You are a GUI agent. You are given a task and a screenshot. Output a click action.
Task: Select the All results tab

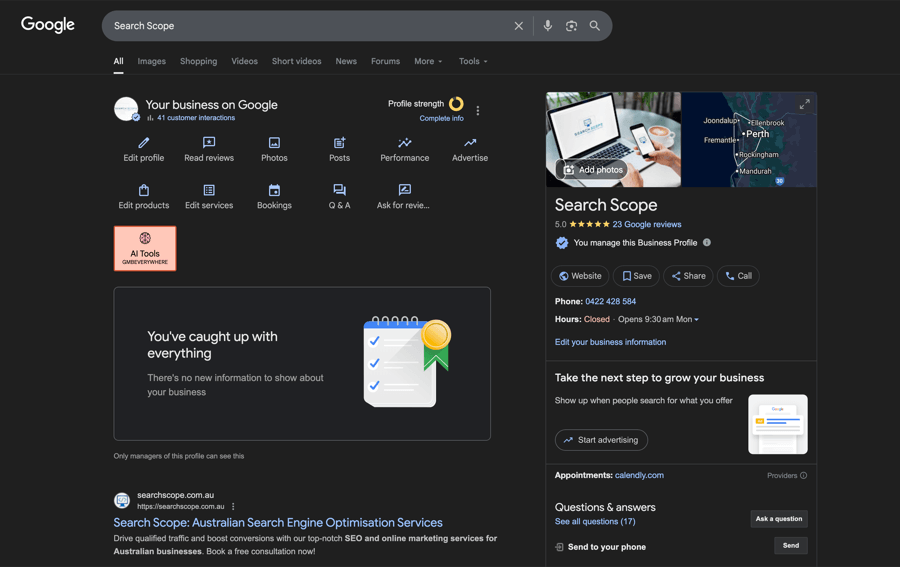tap(118, 61)
